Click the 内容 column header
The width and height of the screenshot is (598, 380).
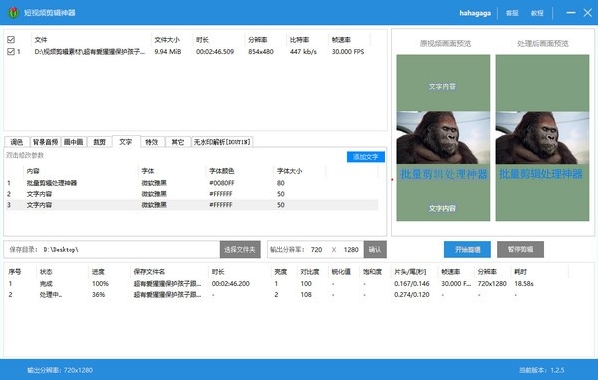(33, 171)
